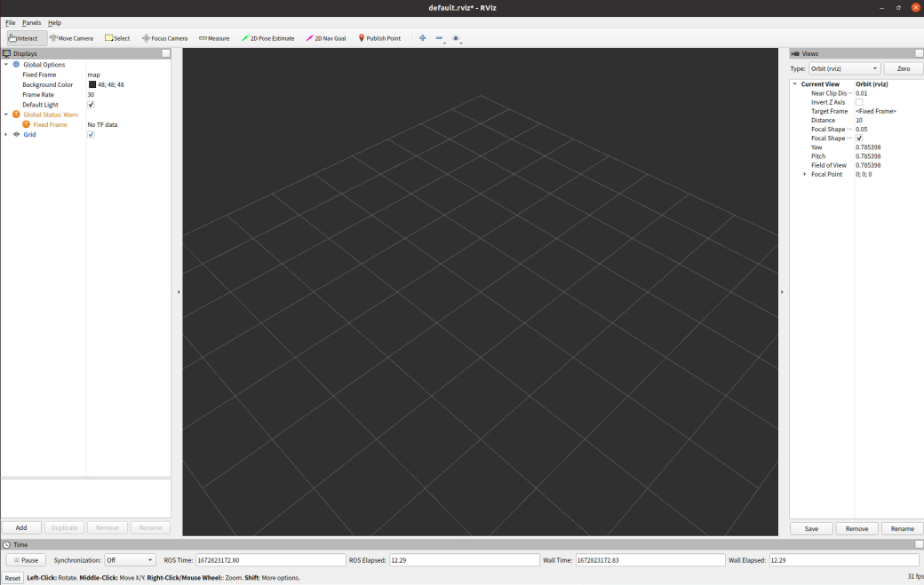Select the Publish Point tool
Screen dimensions: 924x585
pos(380,38)
